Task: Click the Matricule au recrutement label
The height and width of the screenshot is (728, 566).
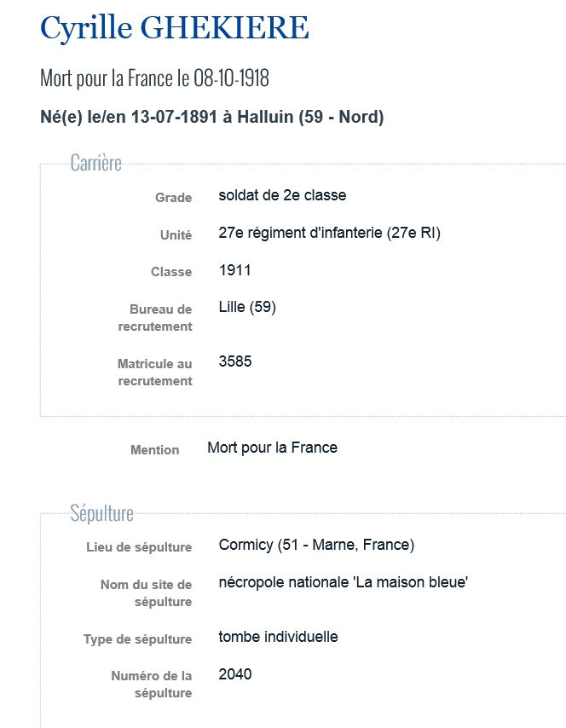Action: coord(155,373)
